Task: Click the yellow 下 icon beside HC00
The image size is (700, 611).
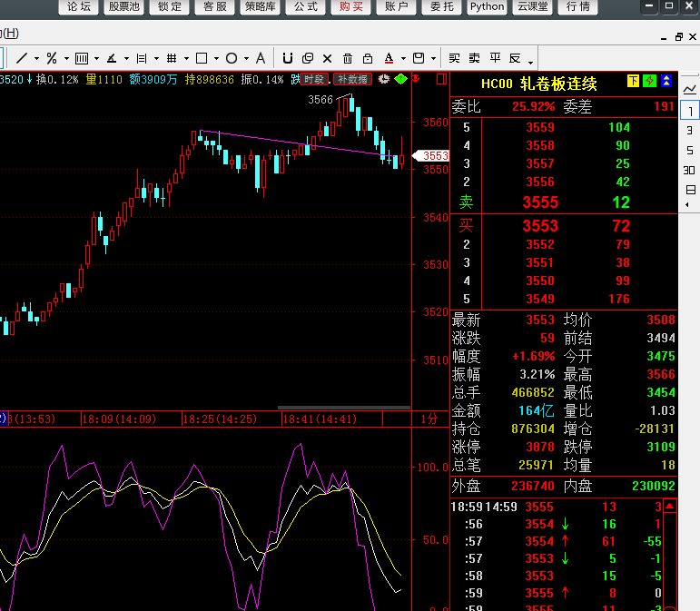Action: point(633,83)
